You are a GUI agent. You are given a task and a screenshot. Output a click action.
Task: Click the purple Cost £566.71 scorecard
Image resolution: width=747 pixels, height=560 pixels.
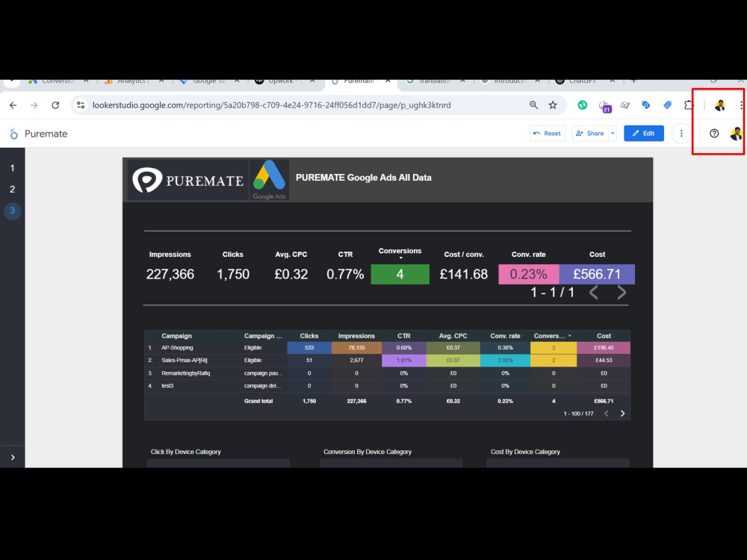pyautogui.click(x=597, y=274)
